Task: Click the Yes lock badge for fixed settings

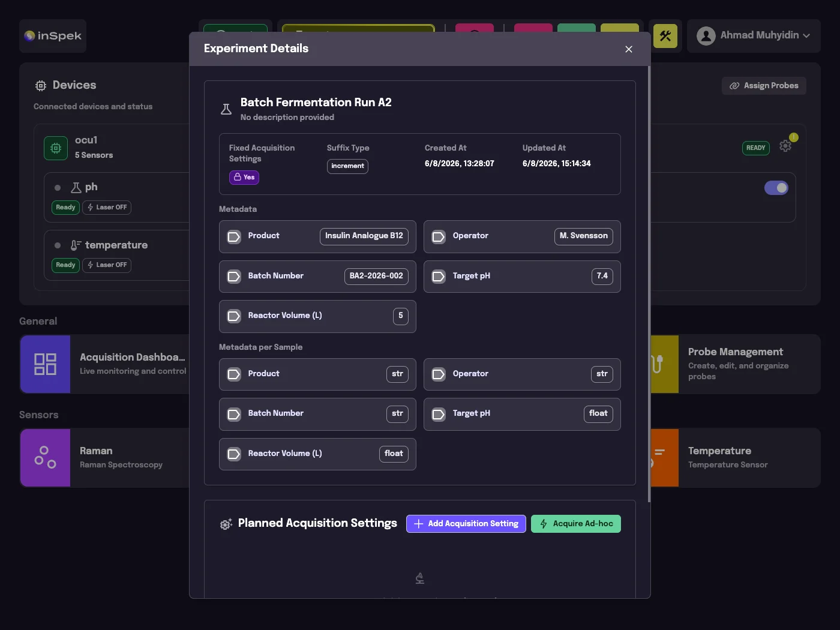Action: [x=244, y=177]
